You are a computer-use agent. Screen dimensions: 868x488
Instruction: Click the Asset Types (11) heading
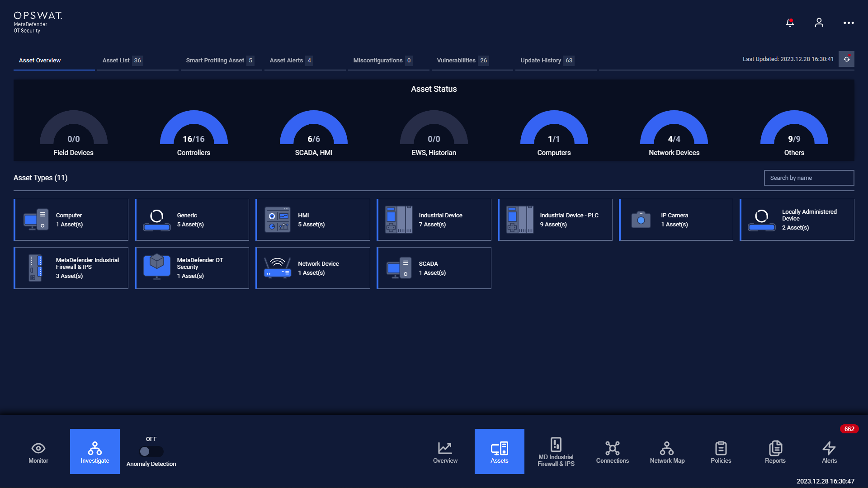tap(40, 178)
